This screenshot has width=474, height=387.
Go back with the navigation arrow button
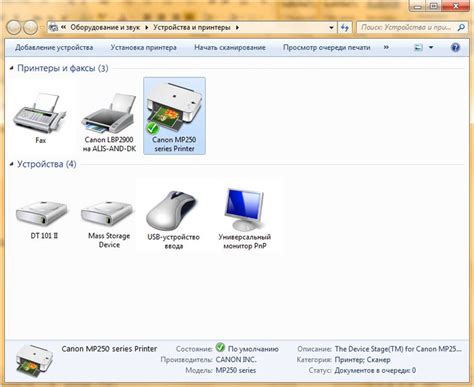click(14, 28)
